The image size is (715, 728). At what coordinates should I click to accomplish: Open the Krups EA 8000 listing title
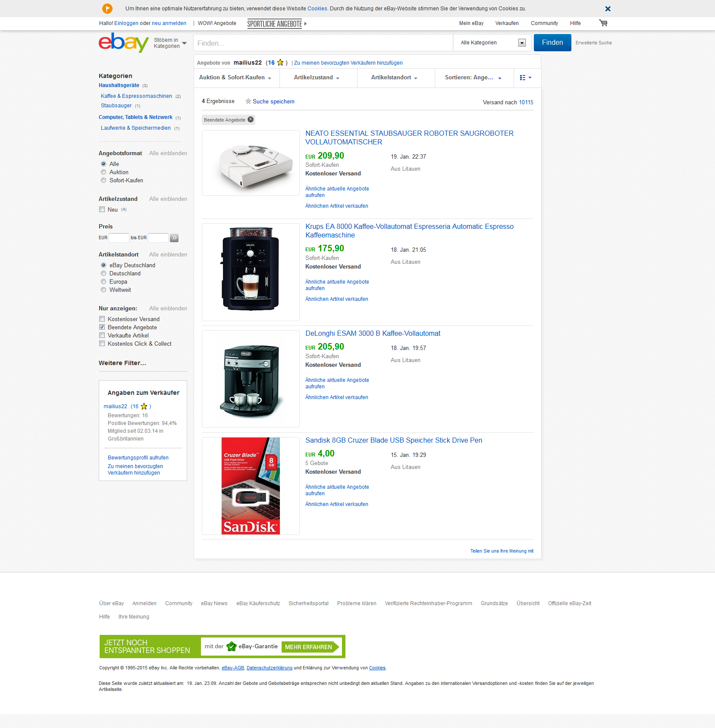pos(409,231)
